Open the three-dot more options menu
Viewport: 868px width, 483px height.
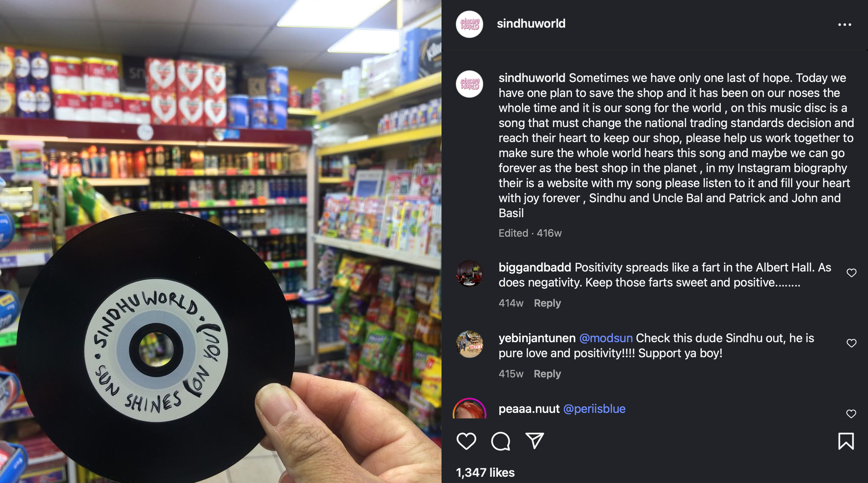pyautogui.click(x=844, y=25)
